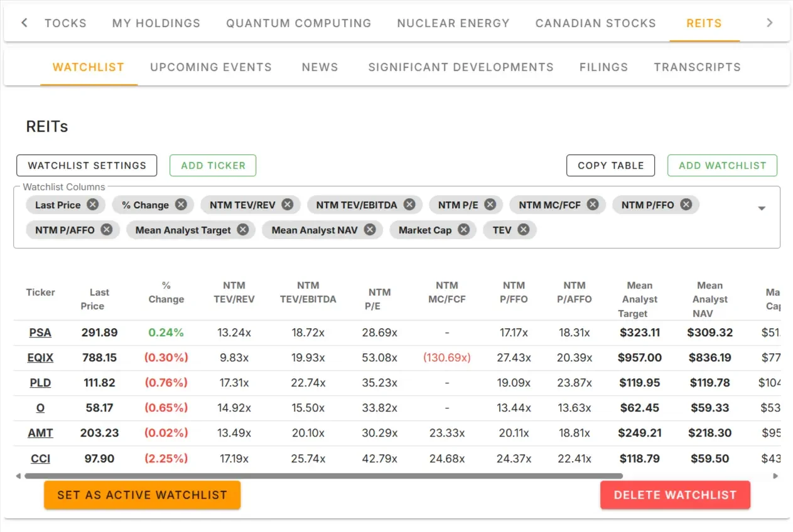Remove the TEV column chip
Viewport: 793px width, 532px height.
pyautogui.click(x=524, y=230)
